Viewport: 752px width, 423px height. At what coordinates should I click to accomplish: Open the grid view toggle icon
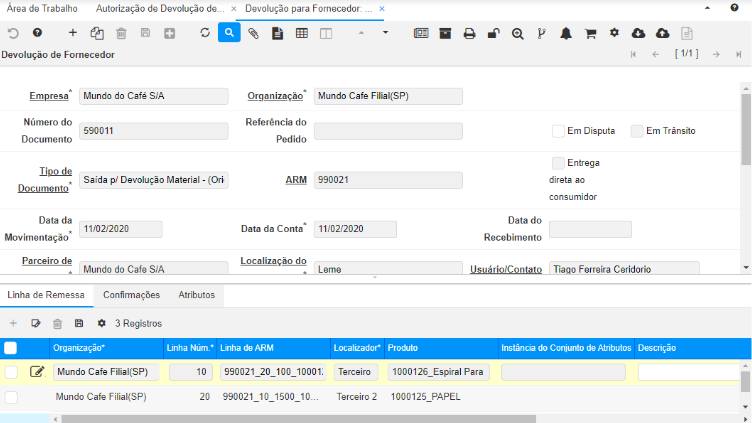click(301, 33)
